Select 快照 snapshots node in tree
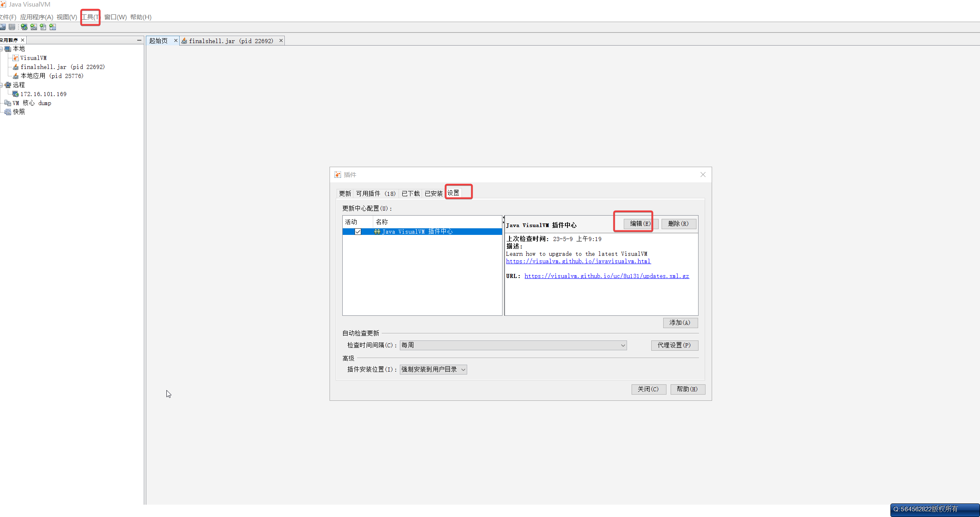The image size is (980, 517). click(18, 112)
